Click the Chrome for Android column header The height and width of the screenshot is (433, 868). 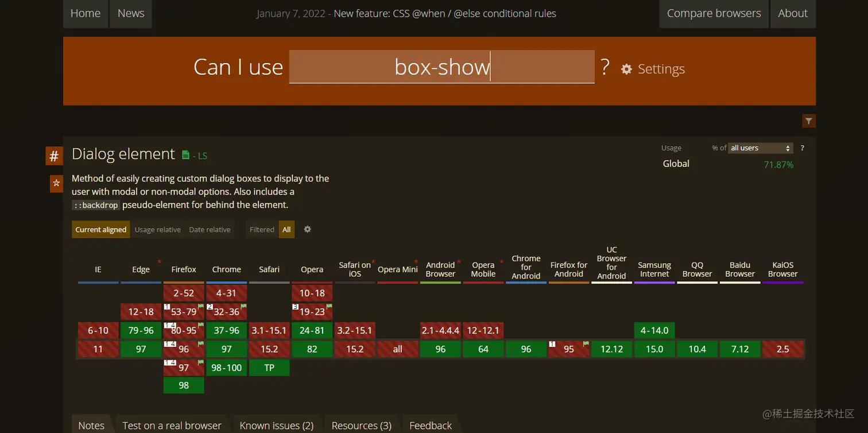[x=526, y=267]
